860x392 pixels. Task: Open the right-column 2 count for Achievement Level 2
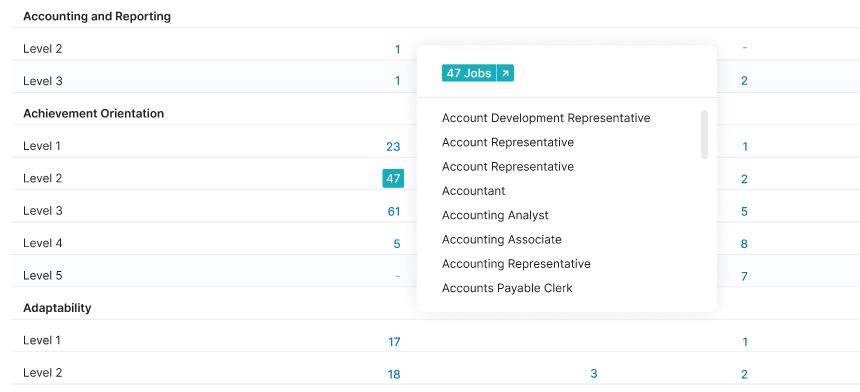(744, 179)
